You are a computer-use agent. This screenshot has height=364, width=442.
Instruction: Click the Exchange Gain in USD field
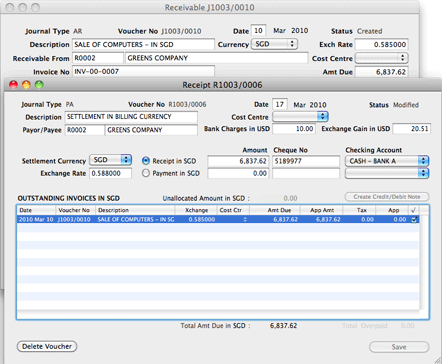[412, 129]
